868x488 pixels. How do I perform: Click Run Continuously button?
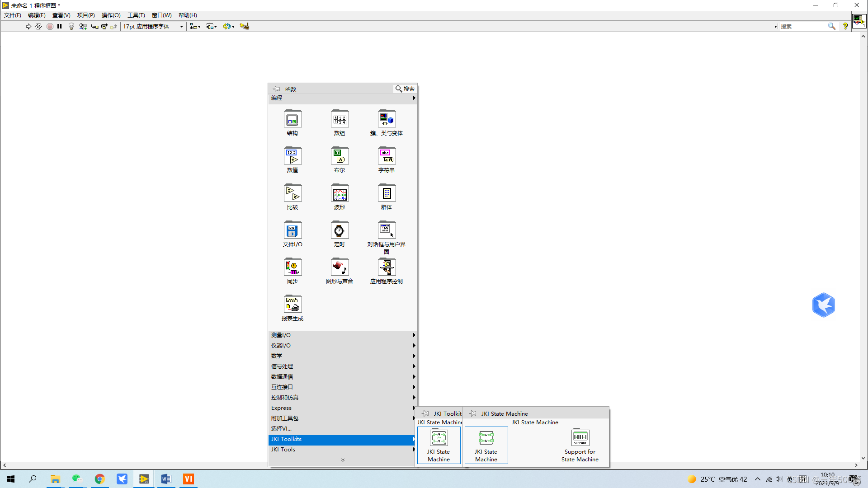pyautogui.click(x=38, y=27)
